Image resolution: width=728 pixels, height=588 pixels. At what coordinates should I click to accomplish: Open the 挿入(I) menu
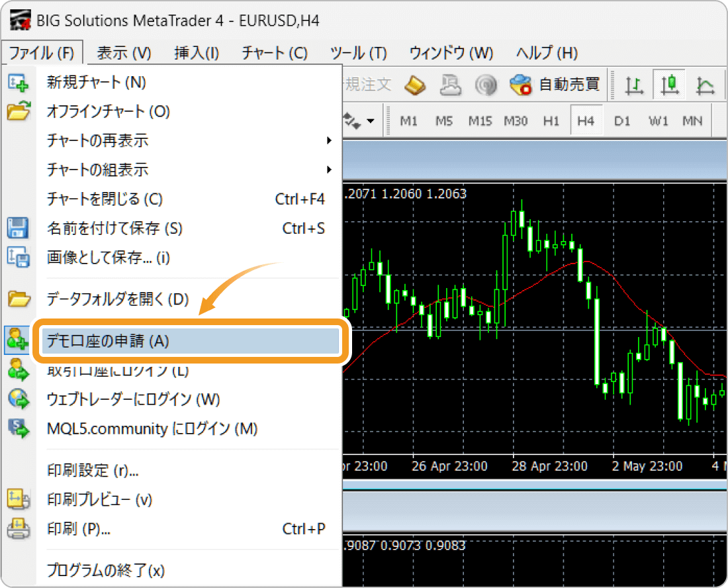pos(197,53)
